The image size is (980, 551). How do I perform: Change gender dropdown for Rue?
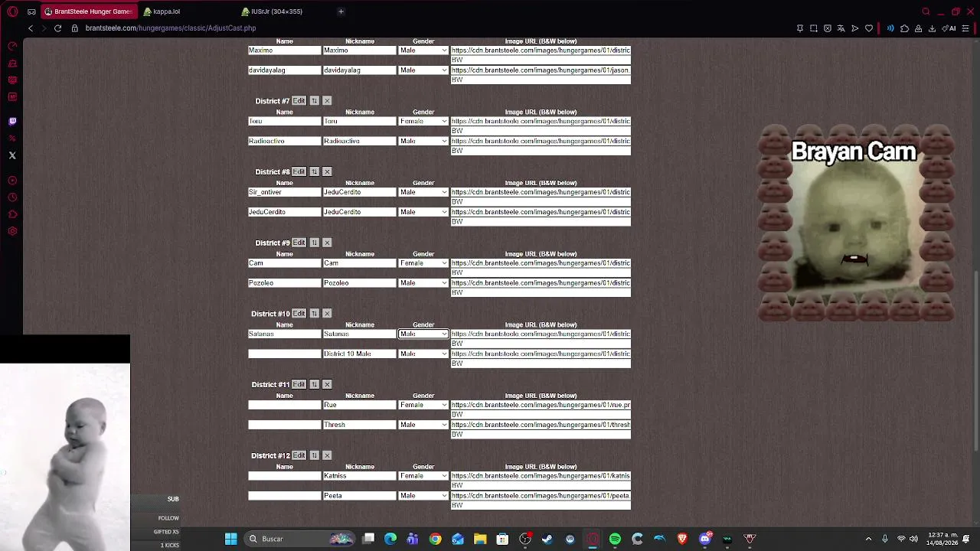[423, 405]
